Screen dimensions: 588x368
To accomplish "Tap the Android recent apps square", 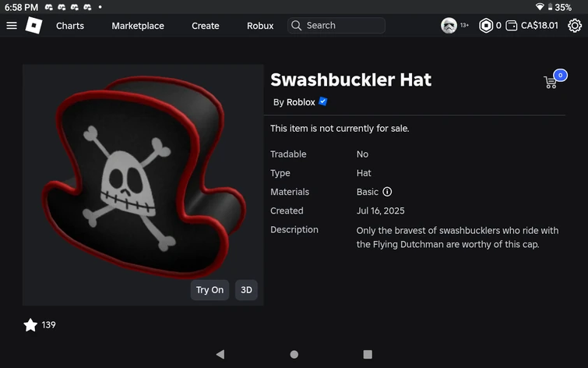I will coord(368,354).
